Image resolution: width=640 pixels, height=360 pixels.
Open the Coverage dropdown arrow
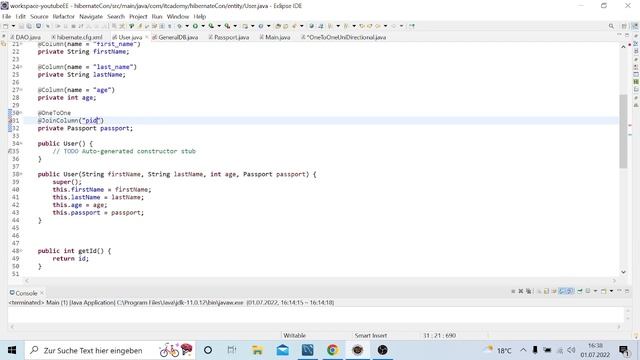click(x=219, y=26)
